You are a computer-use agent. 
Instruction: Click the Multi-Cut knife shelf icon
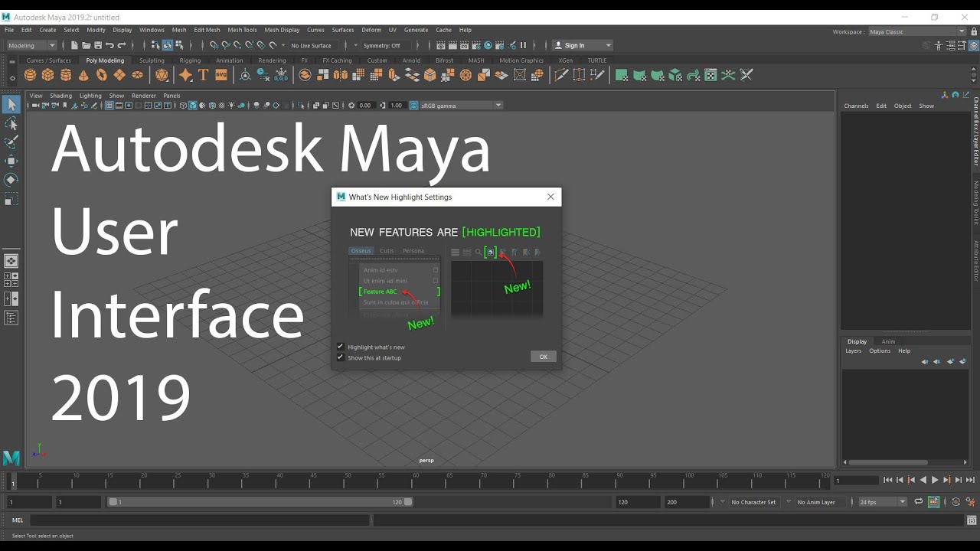point(561,75)
